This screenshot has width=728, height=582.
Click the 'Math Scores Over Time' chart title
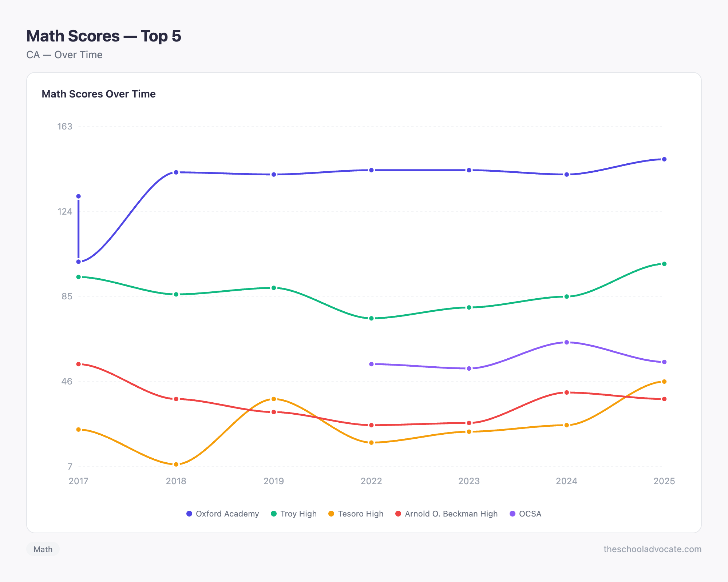pos(99,94)
